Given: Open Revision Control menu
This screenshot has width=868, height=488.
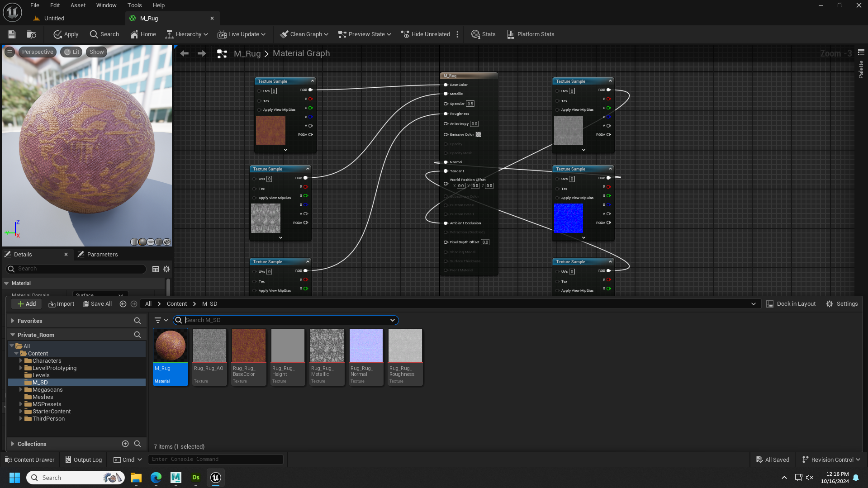Looking at the screenshot, I should pos(831,460).
